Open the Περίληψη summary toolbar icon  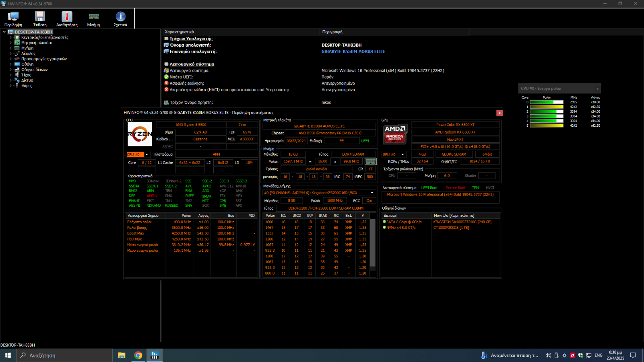[13, 19]
